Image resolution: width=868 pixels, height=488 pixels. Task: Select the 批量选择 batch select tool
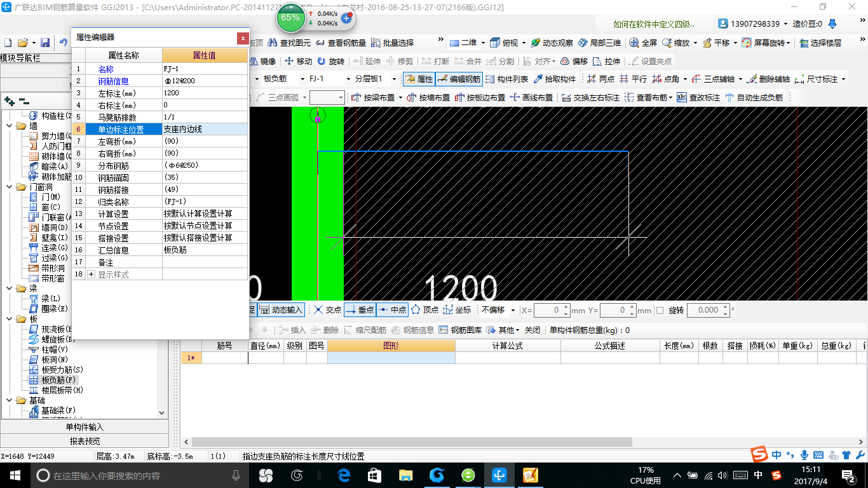click(392, 43)
